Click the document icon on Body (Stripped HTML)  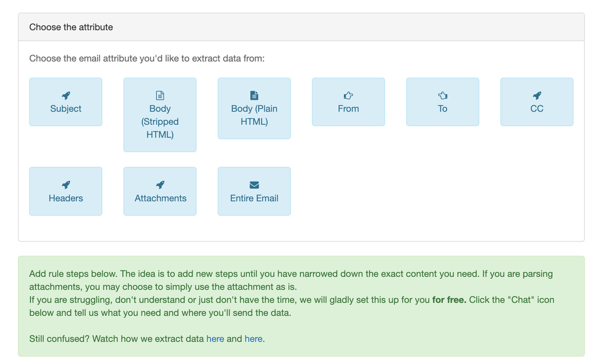click(x=160, y=95)
